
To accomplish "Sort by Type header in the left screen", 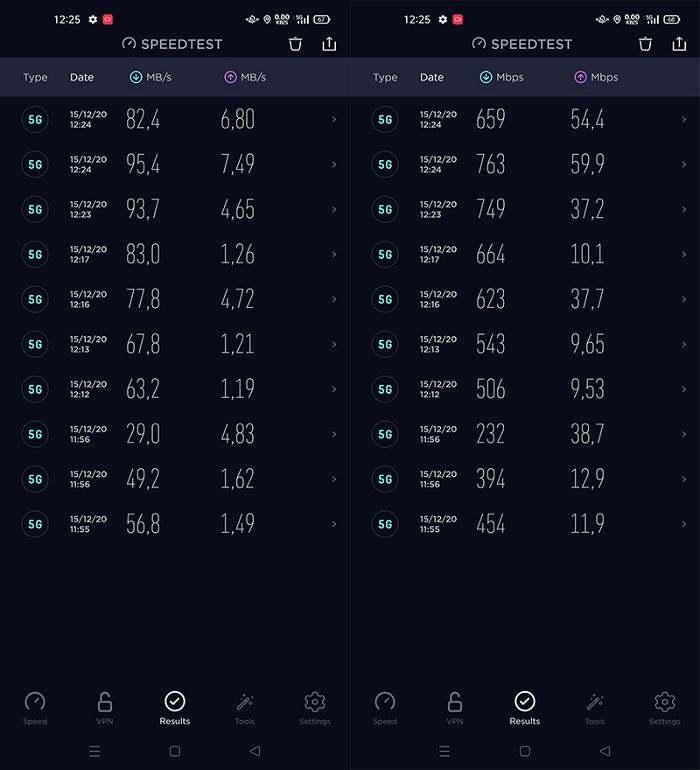I will click(x=35, y=77).
